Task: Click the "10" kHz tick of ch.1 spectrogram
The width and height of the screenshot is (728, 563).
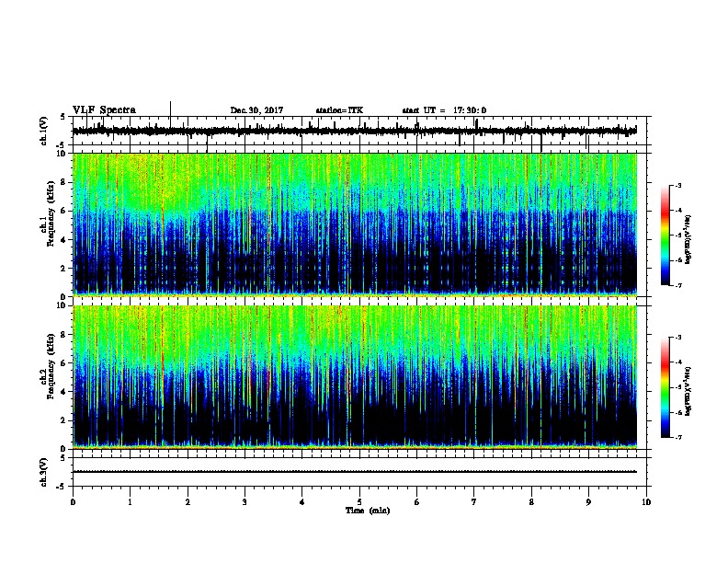Action: [62, 154]
